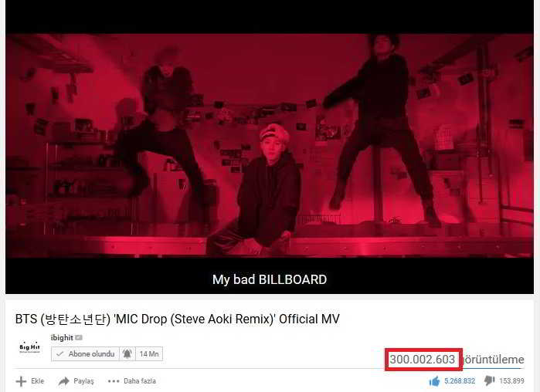Click the 5.268.832 likes number

coord(460,381)
